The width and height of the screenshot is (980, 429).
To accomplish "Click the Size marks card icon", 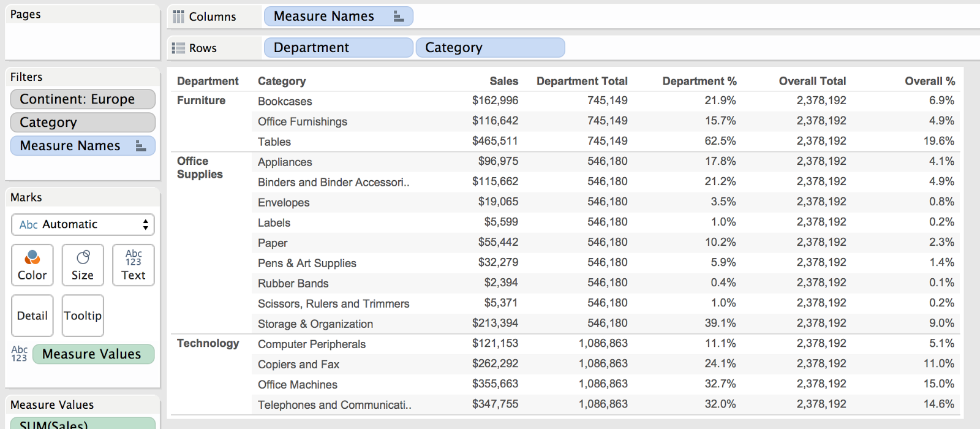I will point(83,257).
